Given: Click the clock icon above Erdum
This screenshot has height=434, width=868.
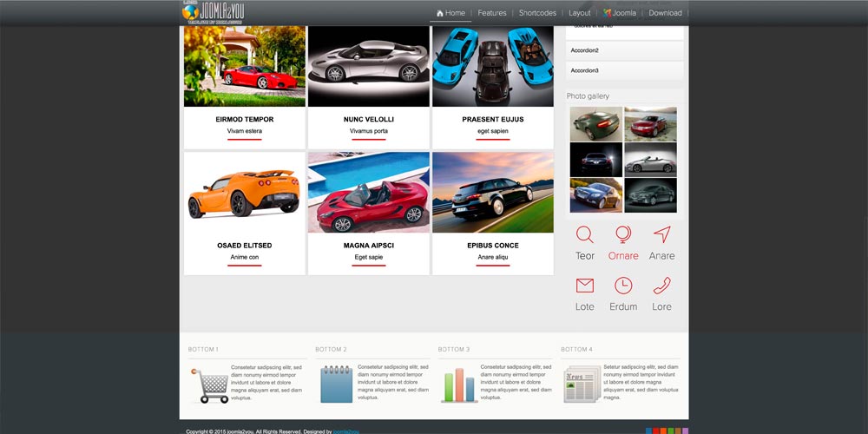Looking at the screenshot, I should point(623,286).
